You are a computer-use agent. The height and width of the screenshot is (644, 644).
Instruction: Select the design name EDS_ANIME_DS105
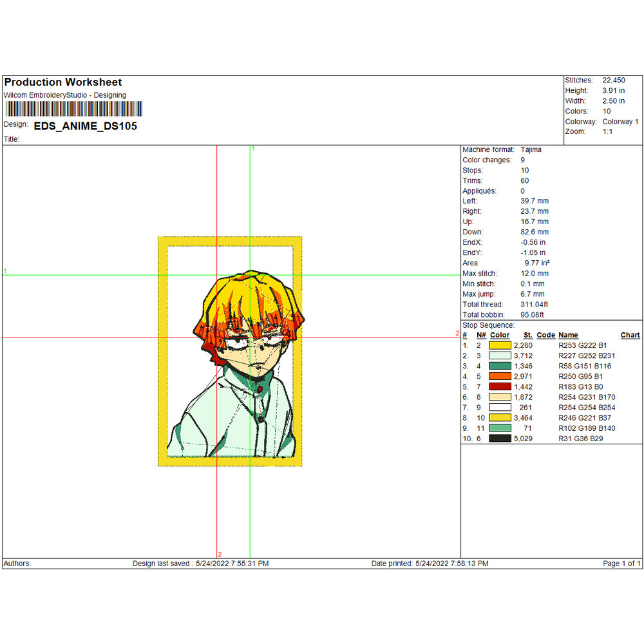tap(85, 126)
